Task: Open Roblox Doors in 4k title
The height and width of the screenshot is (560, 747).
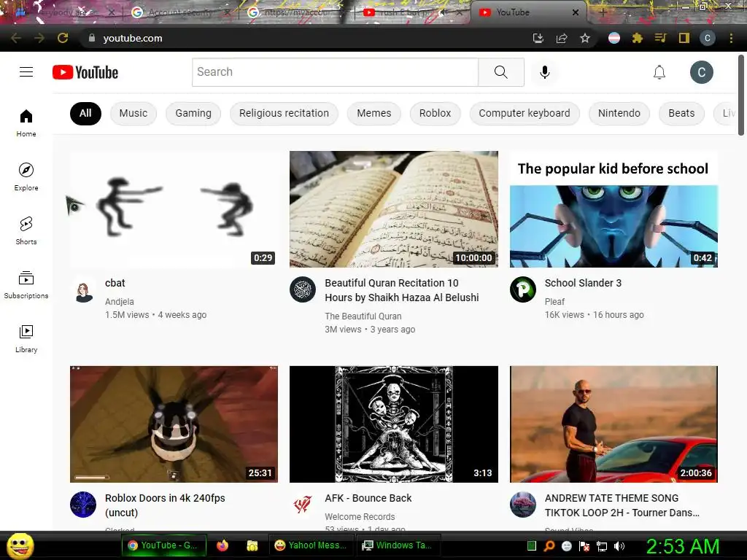Action: pos(165,505)
